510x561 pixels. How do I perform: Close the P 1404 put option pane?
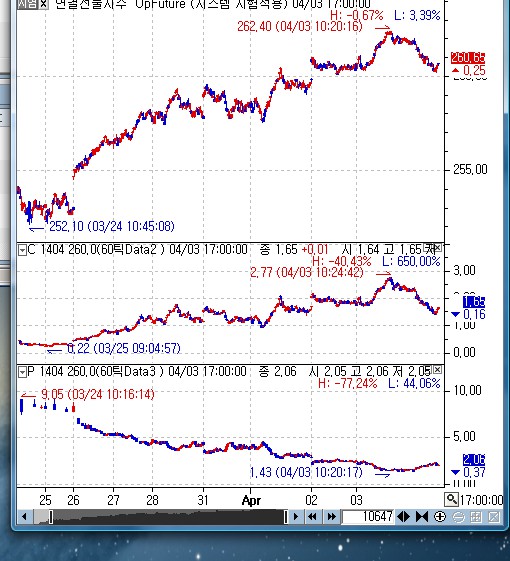pos(437,369)
